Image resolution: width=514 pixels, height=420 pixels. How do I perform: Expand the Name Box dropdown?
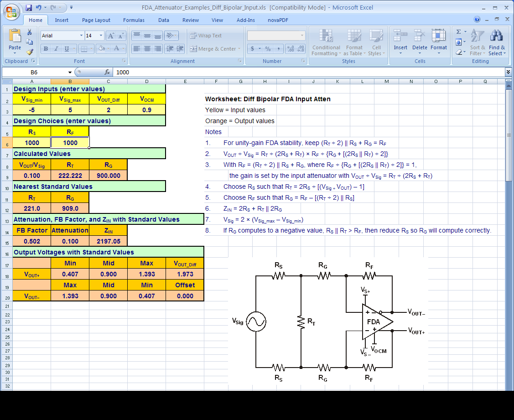(70, 72)
